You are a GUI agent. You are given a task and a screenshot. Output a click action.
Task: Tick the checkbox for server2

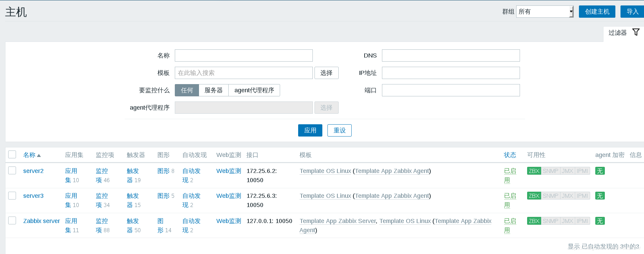pyautogui.click(x=12, y=170)
